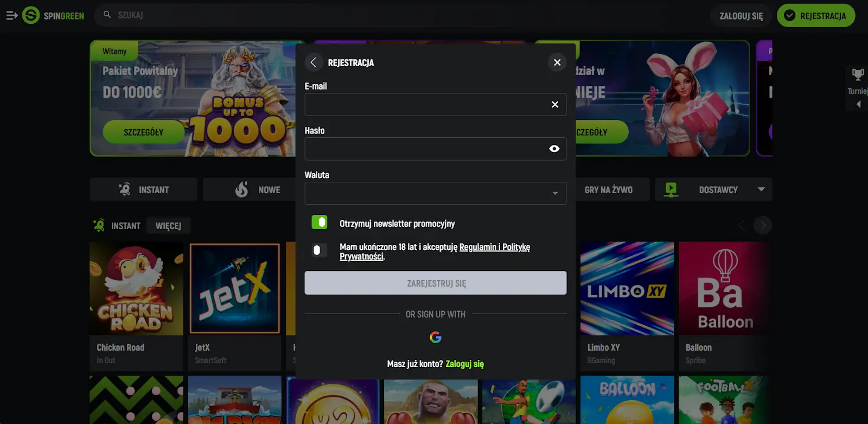Click the Więcej button next to Instant

[168, 226]
